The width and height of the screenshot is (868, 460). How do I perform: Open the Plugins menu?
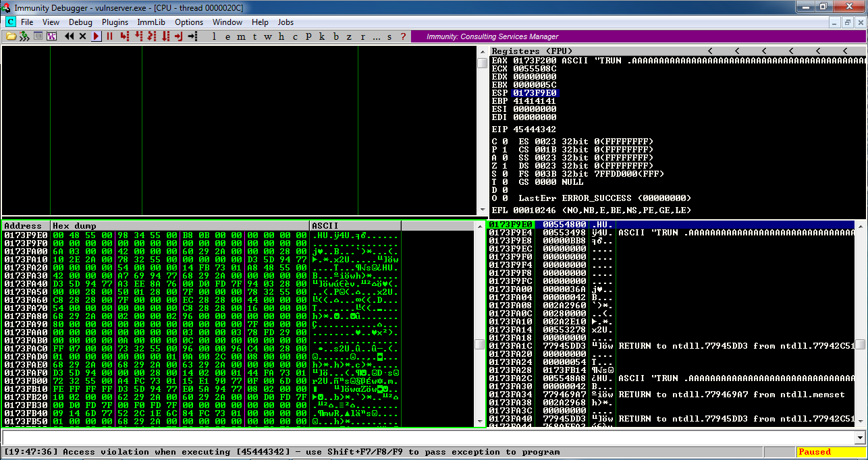[115, 22]
